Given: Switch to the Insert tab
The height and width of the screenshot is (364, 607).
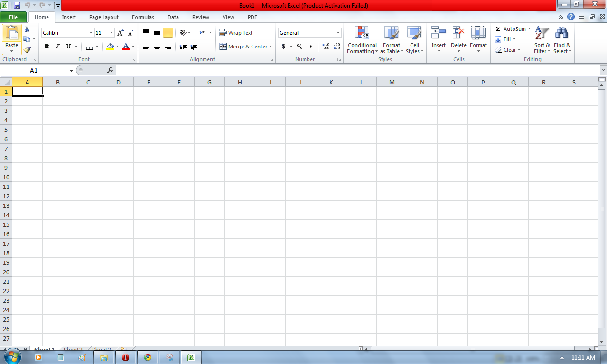Looking at the screenshot, I should point(69,17).
